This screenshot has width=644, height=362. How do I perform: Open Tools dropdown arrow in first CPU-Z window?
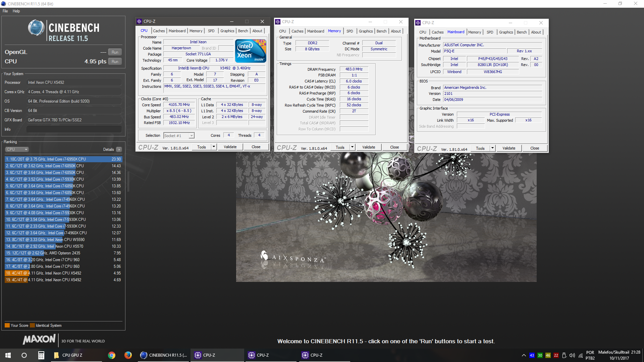tap(214, 147)
